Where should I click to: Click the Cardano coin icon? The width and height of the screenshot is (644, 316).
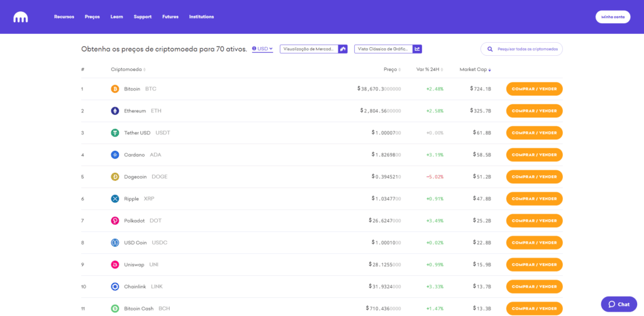pyautogui.click(x=115, y=155)
